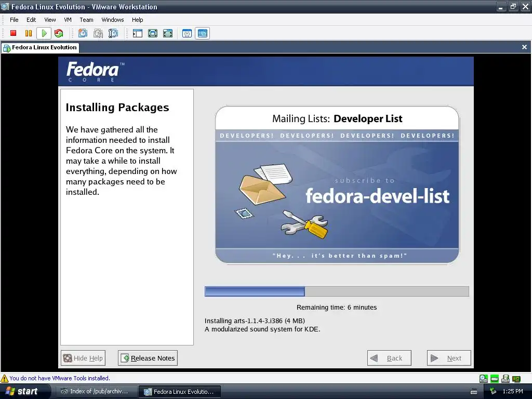Click the Fedora Core logo

pyautogui.click(x=96, y=72)
